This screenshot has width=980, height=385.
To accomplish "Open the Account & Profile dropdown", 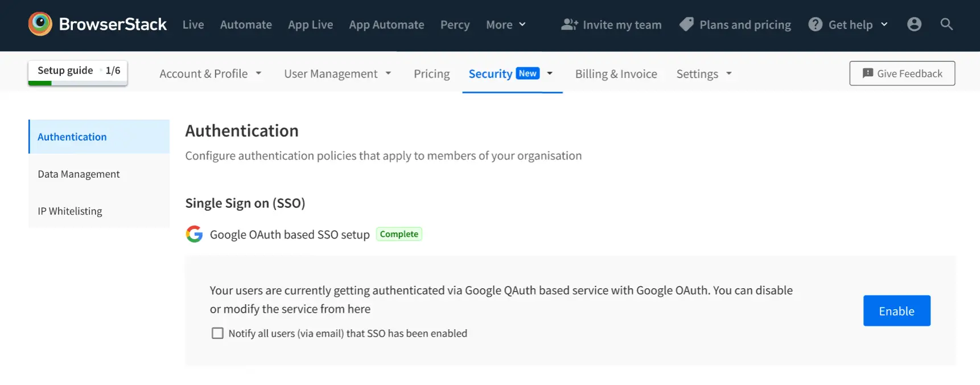I will point(210,73).
